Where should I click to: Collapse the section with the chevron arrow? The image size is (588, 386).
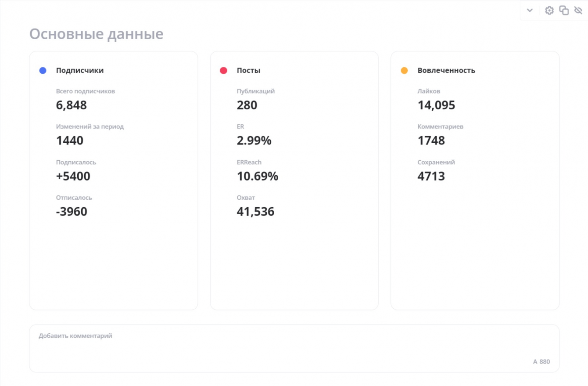pyautogui.click(x=530, y=11)
